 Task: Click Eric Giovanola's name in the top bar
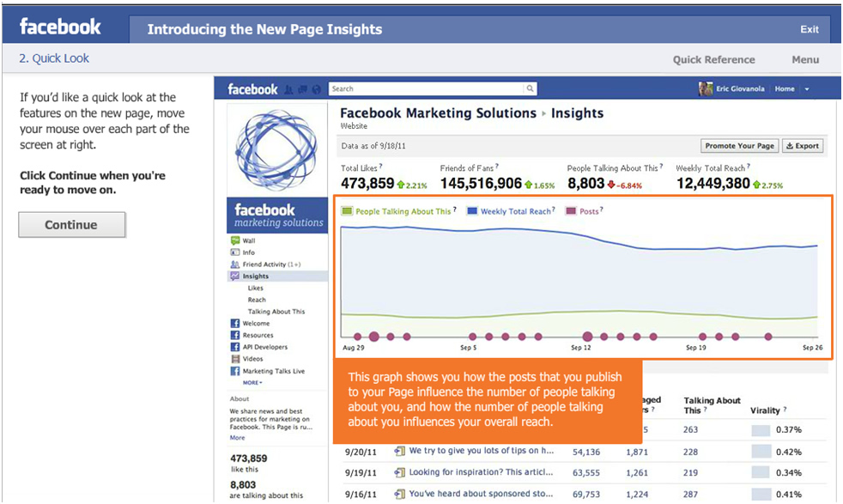click(740, 88)
